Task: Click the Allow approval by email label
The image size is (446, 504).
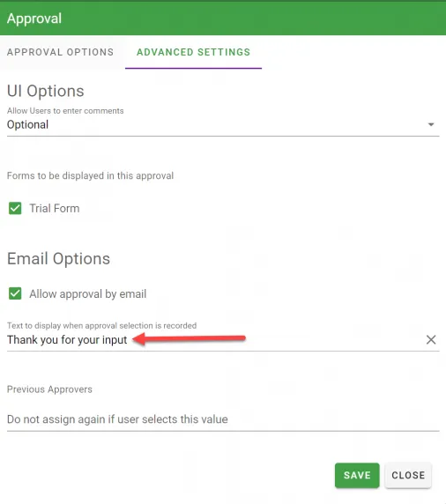Action: click(88, 293)
